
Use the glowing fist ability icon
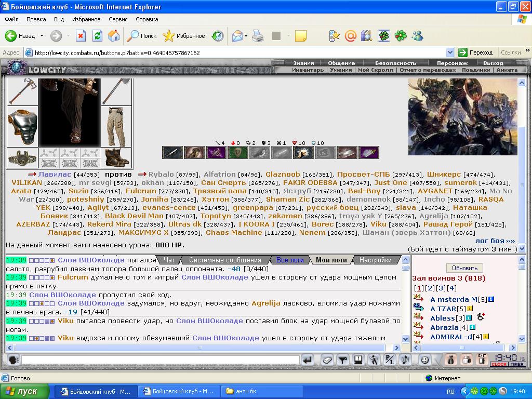pos(303,153)
